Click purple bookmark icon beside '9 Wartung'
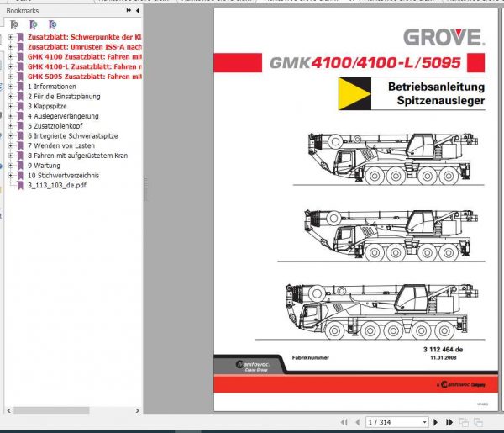 point(20,166)
